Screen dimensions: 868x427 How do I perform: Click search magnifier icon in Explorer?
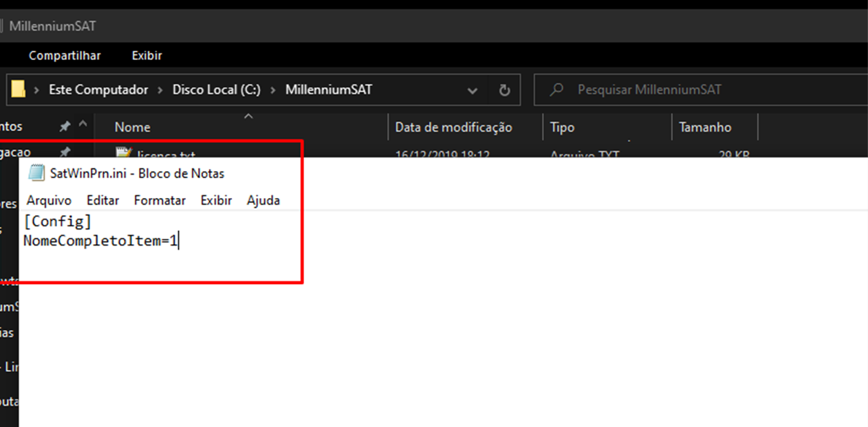coord(557,90)
